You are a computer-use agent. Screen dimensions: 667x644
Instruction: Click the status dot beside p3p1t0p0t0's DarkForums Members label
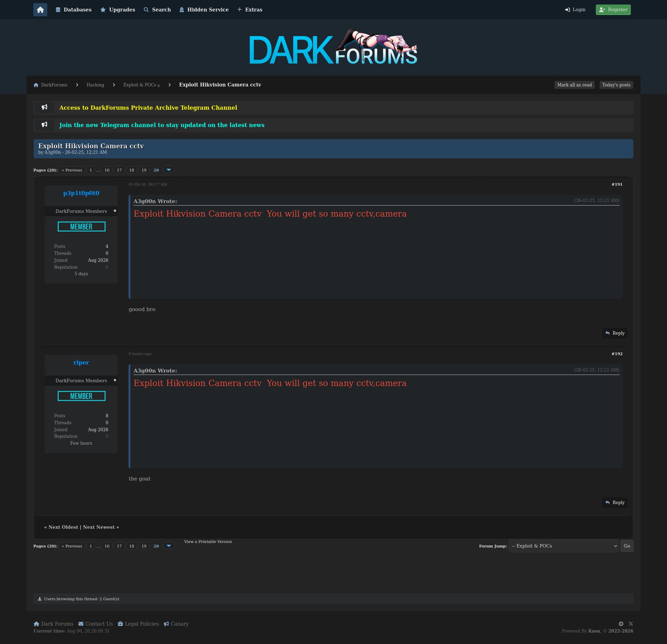pyautogui.click(x=115, y=211)
